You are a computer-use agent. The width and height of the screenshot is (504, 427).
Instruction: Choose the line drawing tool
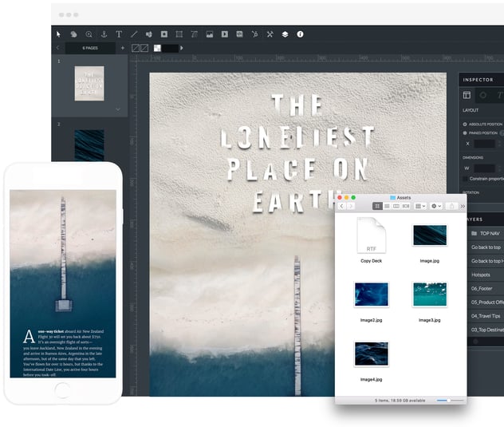[134, 34]
